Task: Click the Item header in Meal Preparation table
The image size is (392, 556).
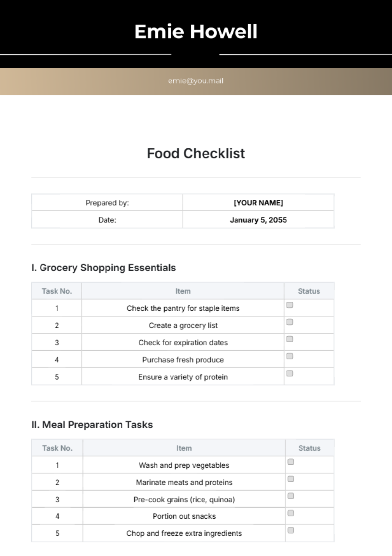Action: (x=184, y=448)
